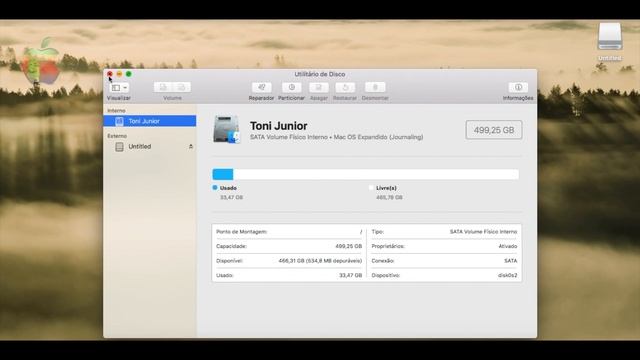This screenshot has height=360, width=640.
Task: Open the Informações info panel
Action: point(518,87)
